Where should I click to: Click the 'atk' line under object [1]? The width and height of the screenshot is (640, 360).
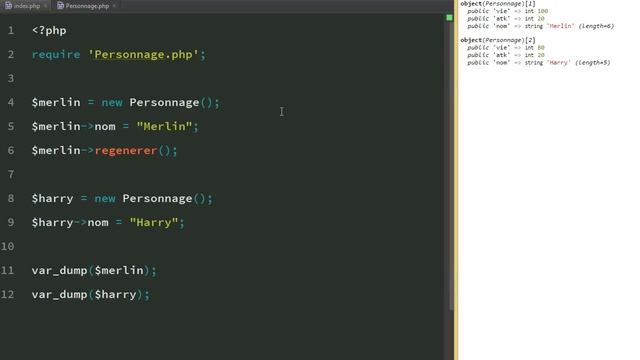(506, 19)
